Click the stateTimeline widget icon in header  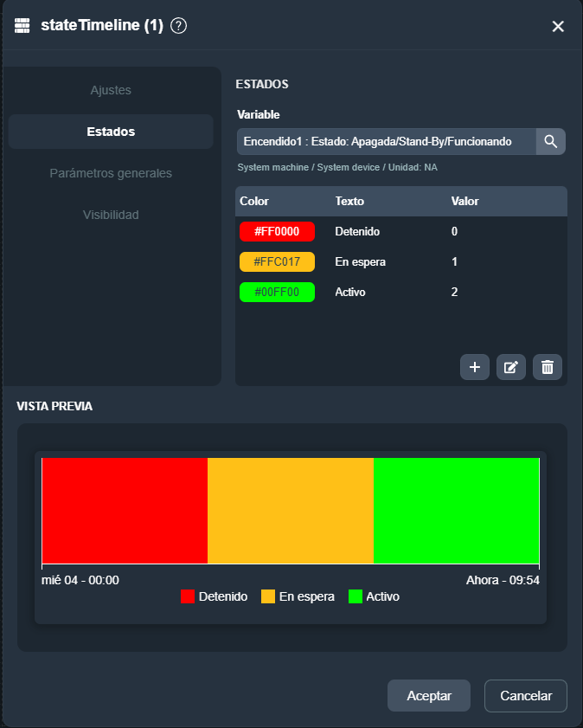[x=22, y=26]
